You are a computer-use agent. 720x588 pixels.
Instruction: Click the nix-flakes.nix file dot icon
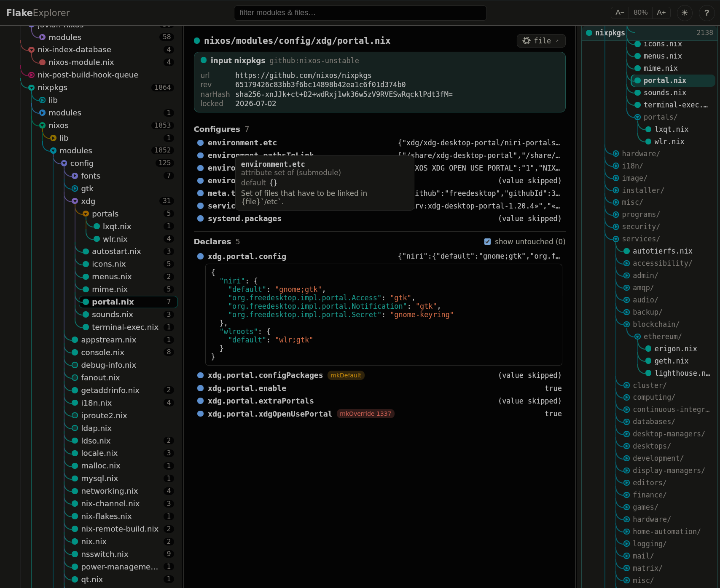[x=75, y=516]
